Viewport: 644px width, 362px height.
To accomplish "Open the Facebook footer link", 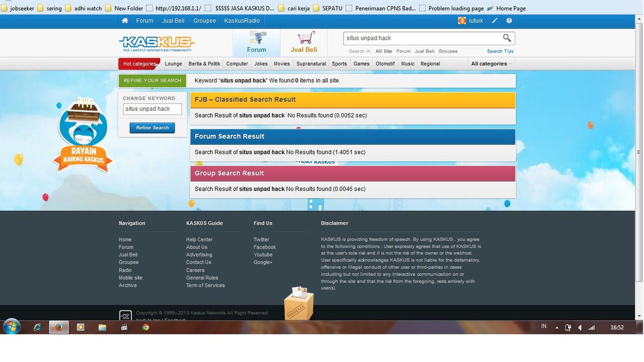I will (x=265, y=247).
